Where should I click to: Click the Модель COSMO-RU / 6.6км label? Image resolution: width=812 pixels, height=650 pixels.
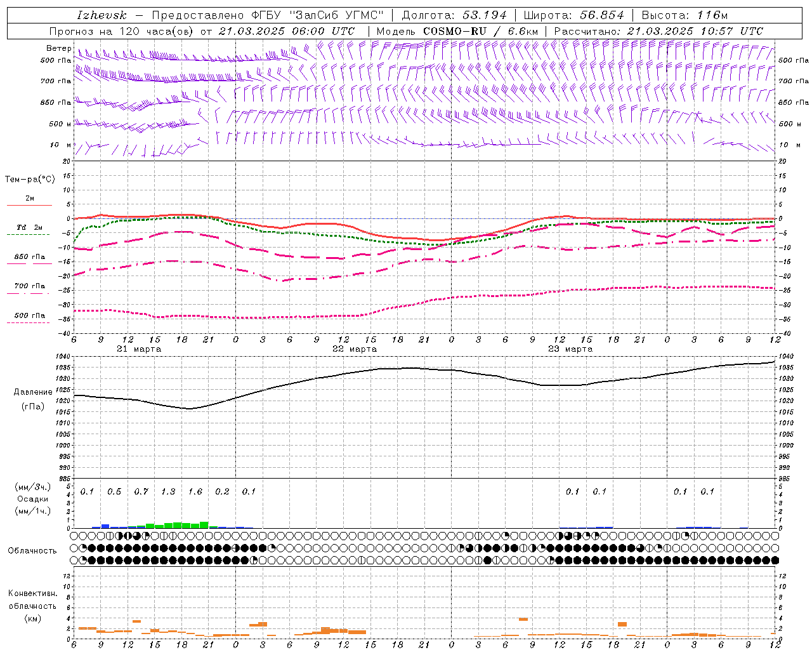[457, 31]
